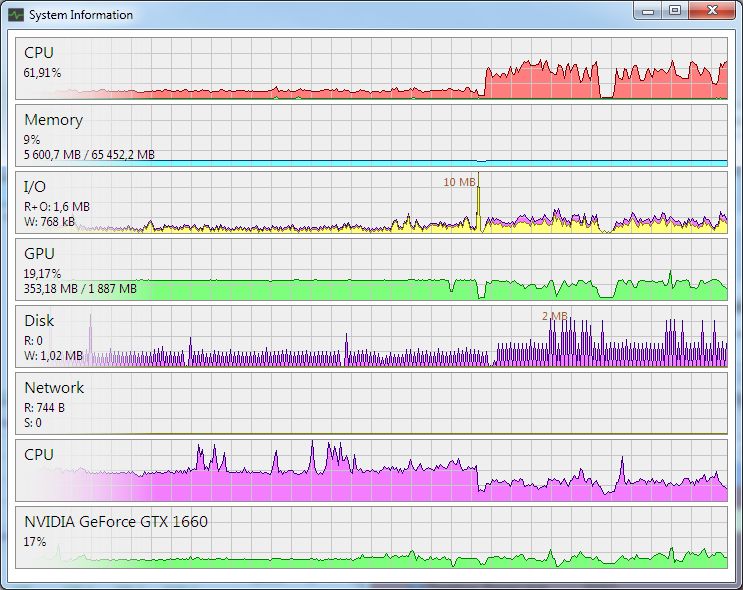The width and height of the screenshot is (743, 590).
Task: Click the memory usage text 5 600,7 MB / 65 452,2 MB
Action: click(x=89, y=154)
